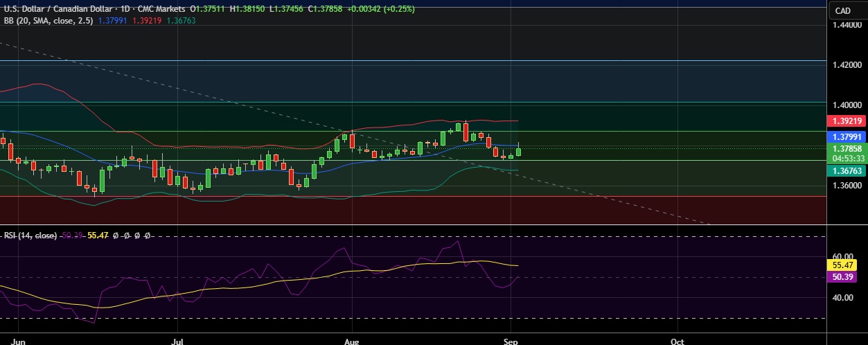Click the yellow 55.47 RSI axis label

(x=847, y=265)
